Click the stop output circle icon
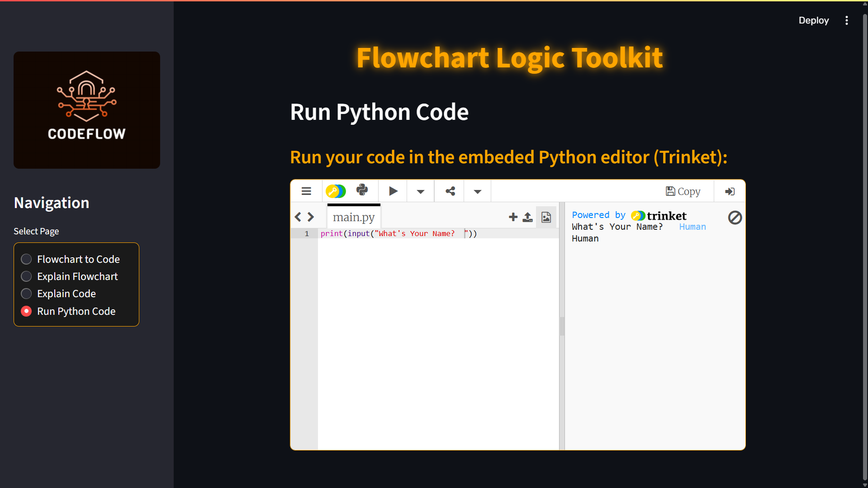 pos(735,218)
